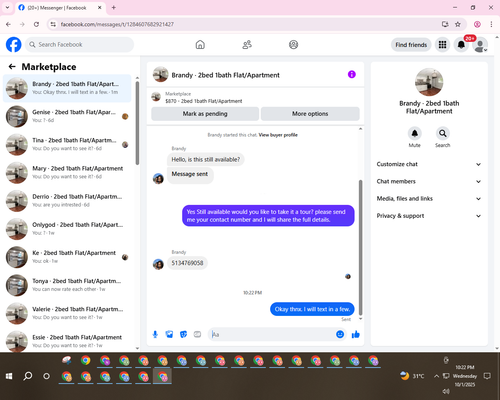Image resolution: width=500 pixels, height=400 pixels.
Task: Open the notifications bell with 20+ badge
Action: click(461, 45)
